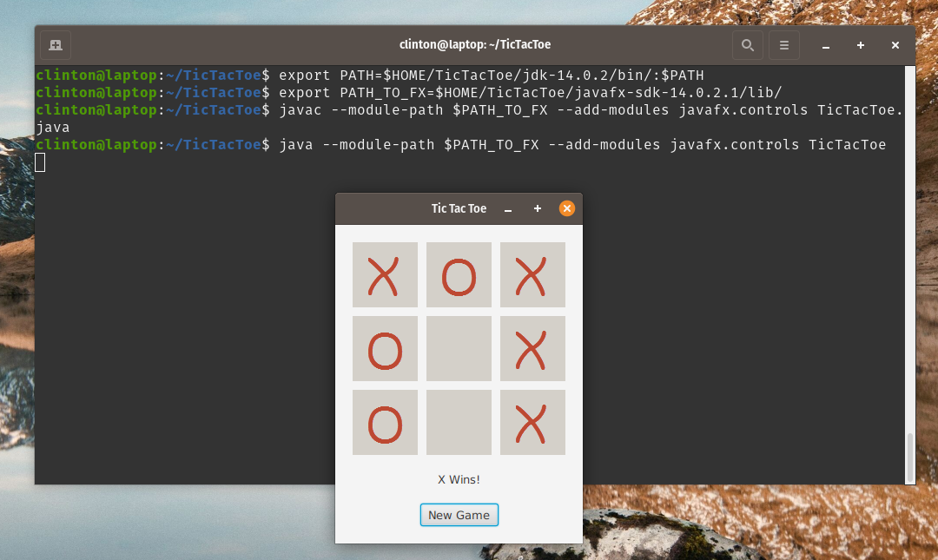Click the bottom-right X cell

click(532, 423)
